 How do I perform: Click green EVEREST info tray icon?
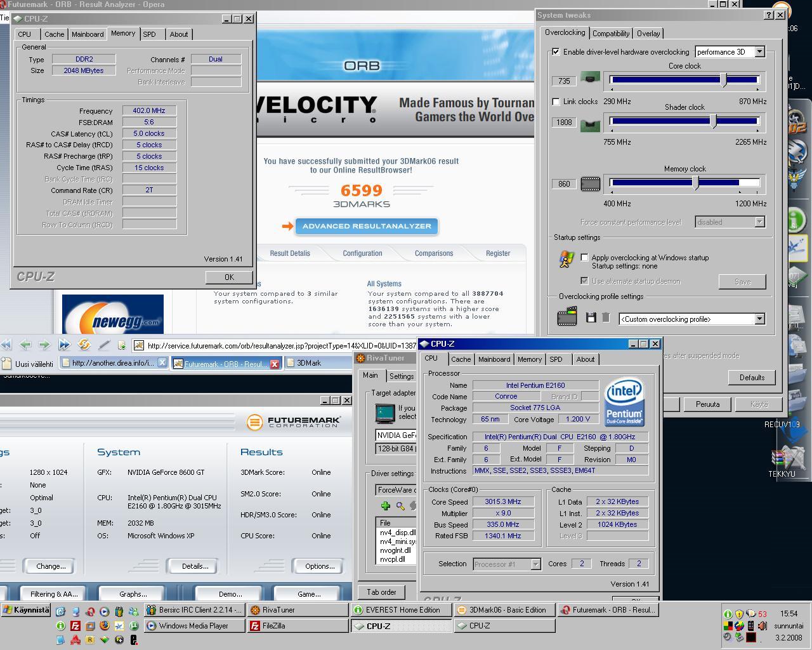728,614
